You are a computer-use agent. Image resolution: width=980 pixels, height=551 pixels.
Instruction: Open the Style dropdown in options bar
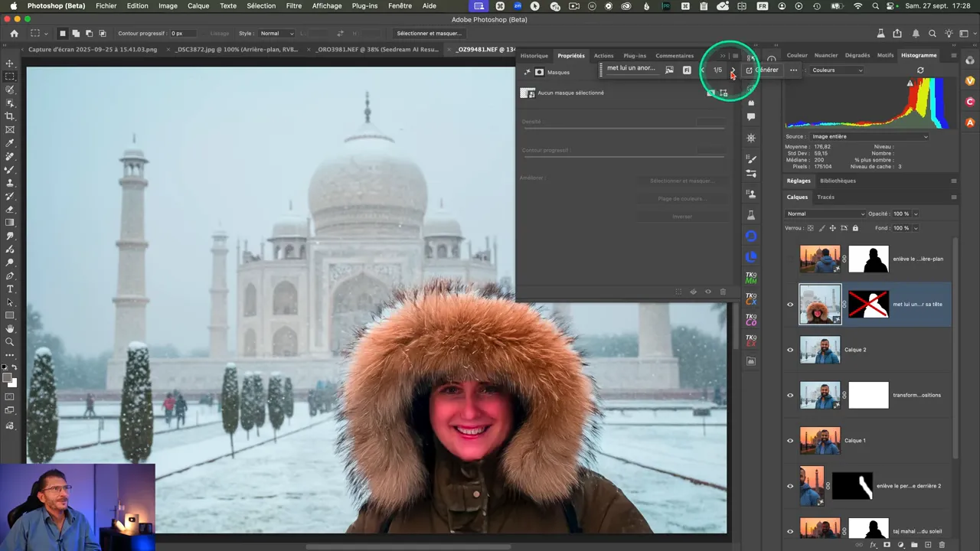click(276, 34)
